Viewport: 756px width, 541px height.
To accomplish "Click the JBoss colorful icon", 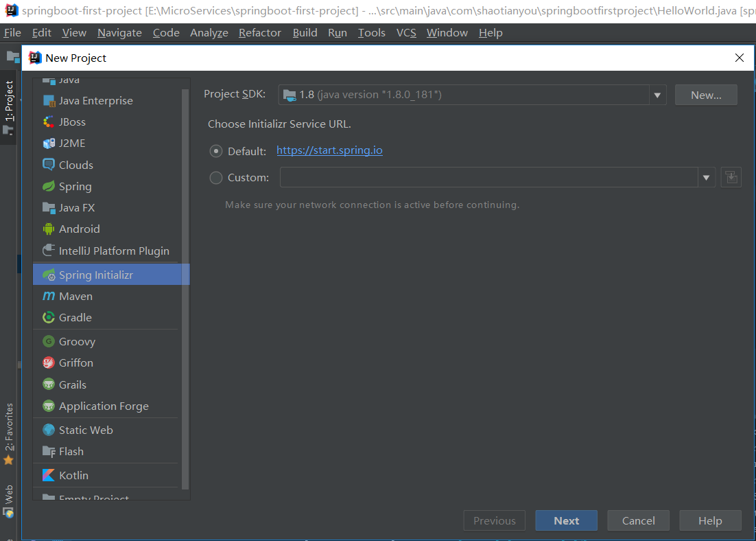I will (49, 122).
